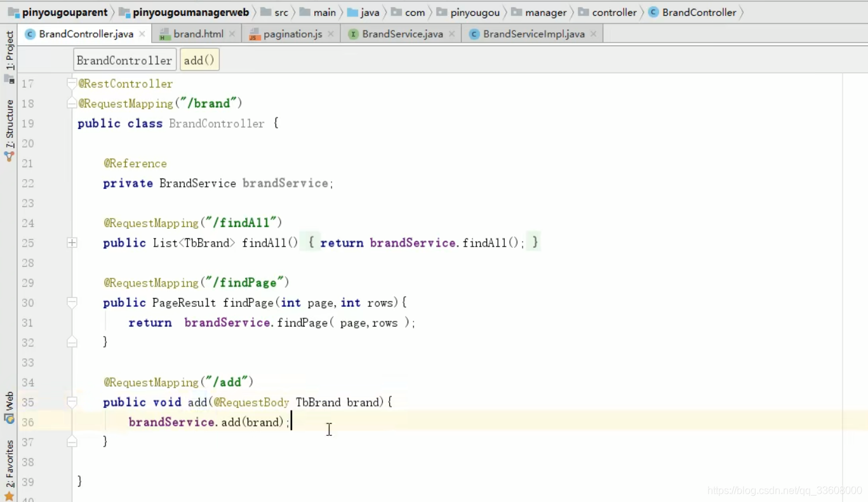This screenshot has height=502, width=868.
Task: Click the BrandController structure breadcrumb
Action: tap(124, 60)
